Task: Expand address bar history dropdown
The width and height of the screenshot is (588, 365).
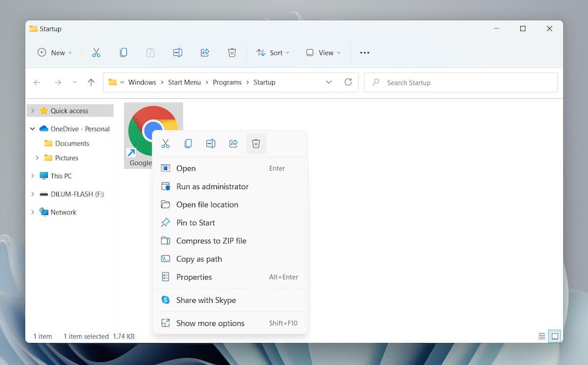Action: 328,82
